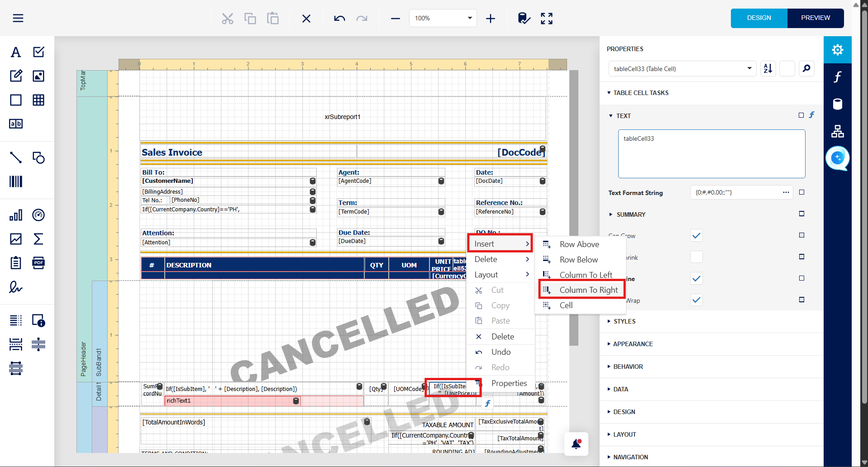
Task: Open the assistant chat bubble icon
Action: pyautogui.click(x=838, y=158)
